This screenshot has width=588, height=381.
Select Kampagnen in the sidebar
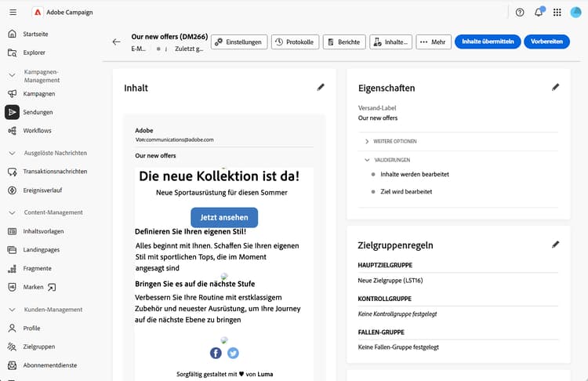(39, 94)
